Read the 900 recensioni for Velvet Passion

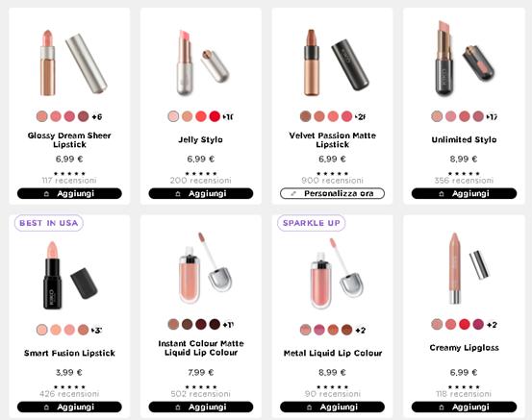pyautogui.click(x=332, y=181)
